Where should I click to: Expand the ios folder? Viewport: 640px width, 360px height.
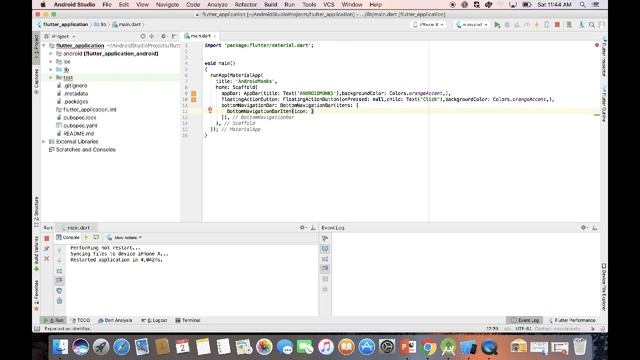tap(51, 62)
